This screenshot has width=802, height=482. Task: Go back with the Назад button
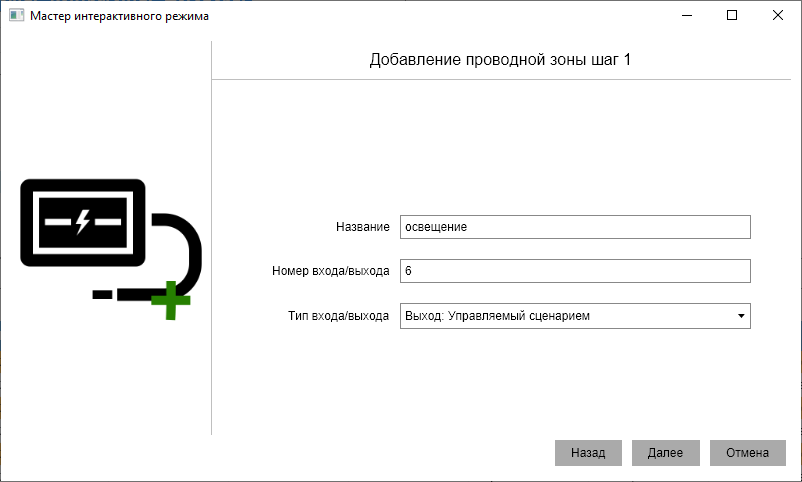[x=588, y=453]
